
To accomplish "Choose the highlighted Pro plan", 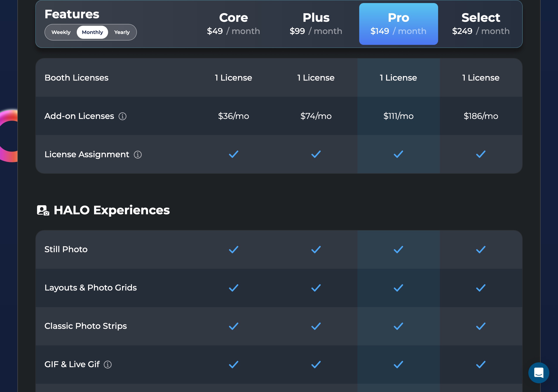I will tap(399, 24).
